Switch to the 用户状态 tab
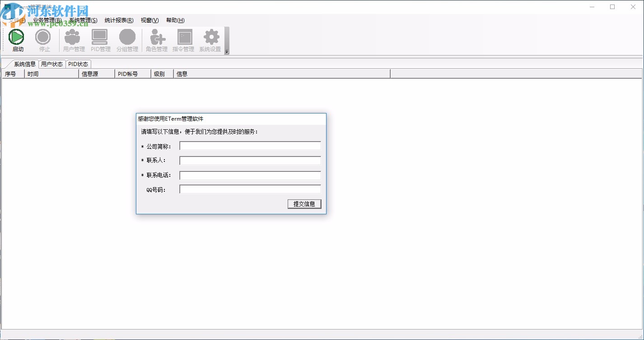 click(52, 64)
